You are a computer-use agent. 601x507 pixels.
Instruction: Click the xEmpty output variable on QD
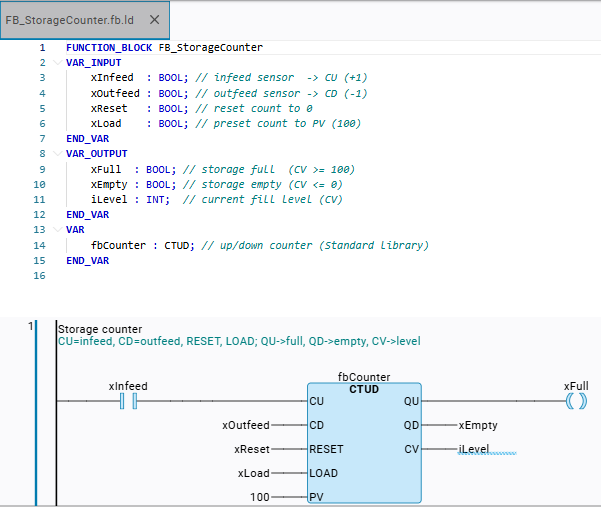(478, 425)
